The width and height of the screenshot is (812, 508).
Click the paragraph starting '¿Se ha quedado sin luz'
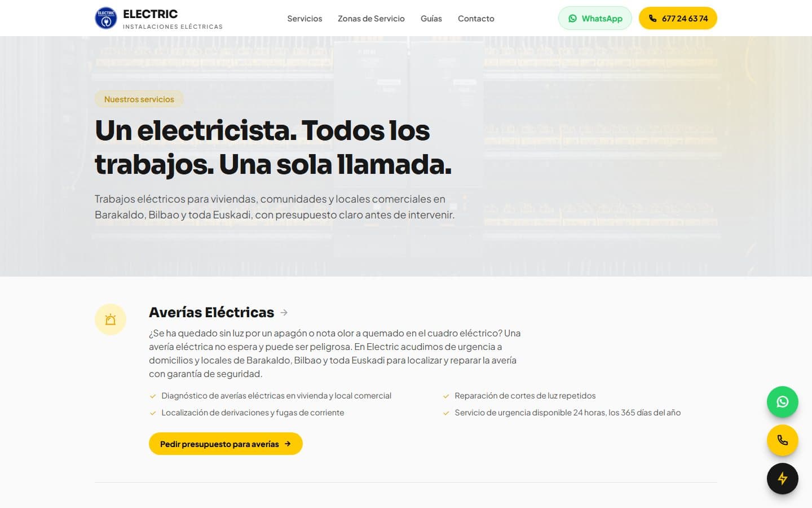point(335,353)
